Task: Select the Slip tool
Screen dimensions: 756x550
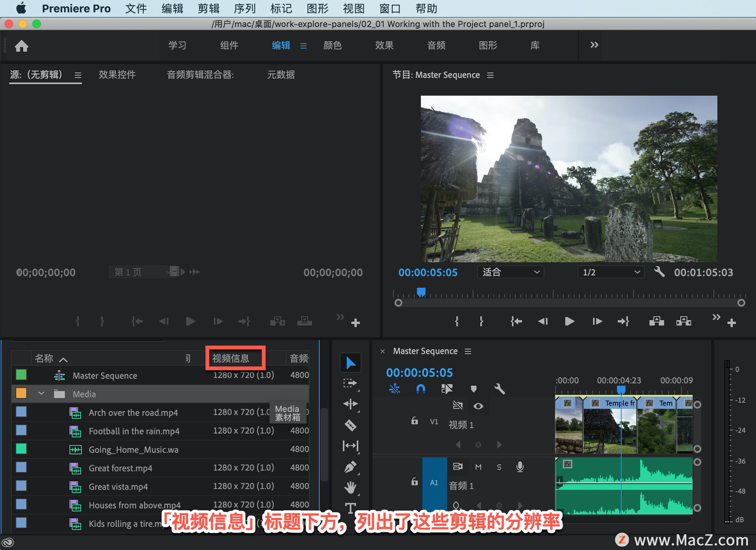Action: coord(350,446)
